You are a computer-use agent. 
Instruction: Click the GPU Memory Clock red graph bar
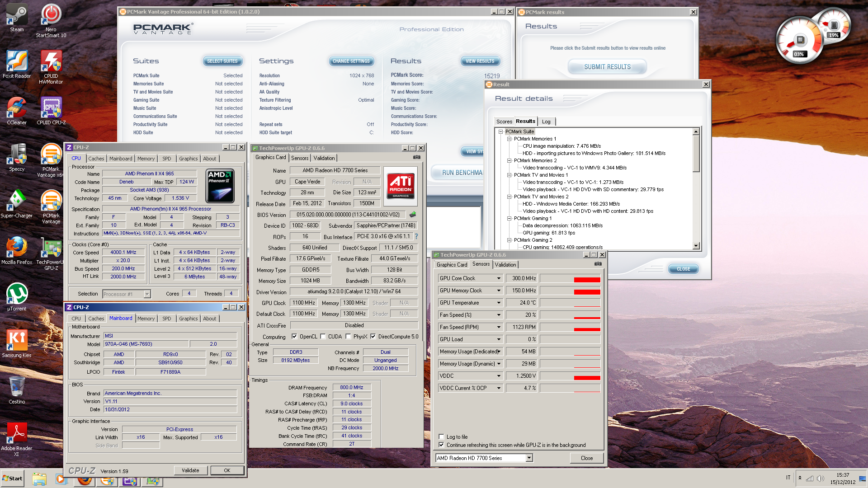click(587, 292)
